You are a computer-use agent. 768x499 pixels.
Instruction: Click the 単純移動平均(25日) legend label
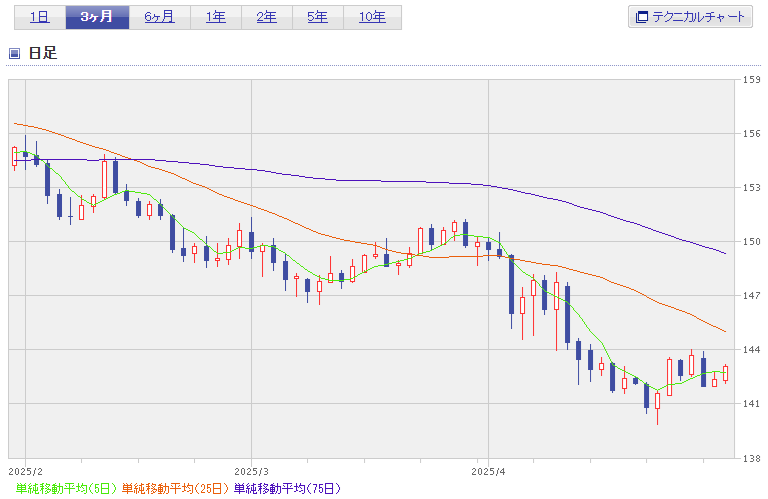click(x=175, y=488)
